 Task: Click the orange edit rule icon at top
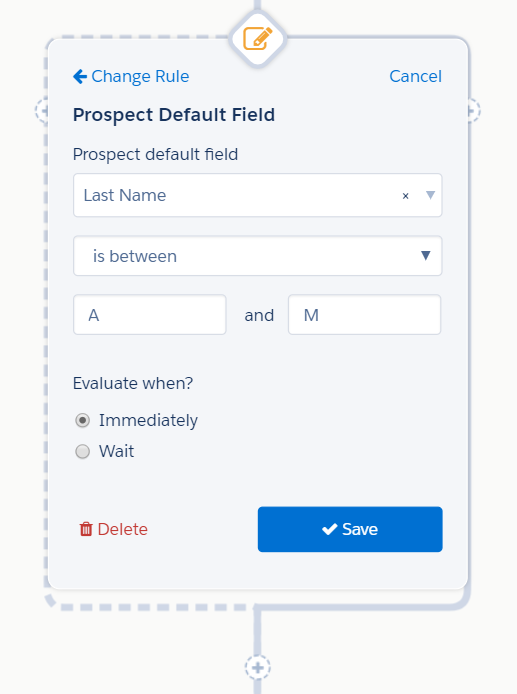[258, 39]
